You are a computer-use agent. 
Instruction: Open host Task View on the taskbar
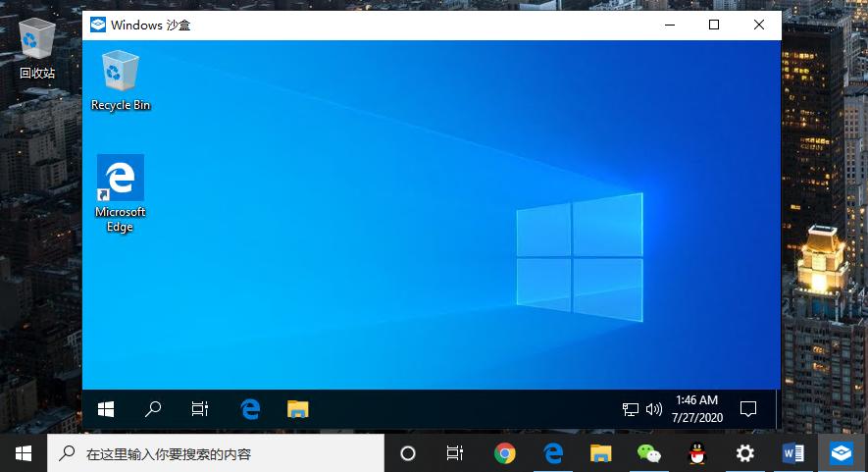click(x=454, y=453)
